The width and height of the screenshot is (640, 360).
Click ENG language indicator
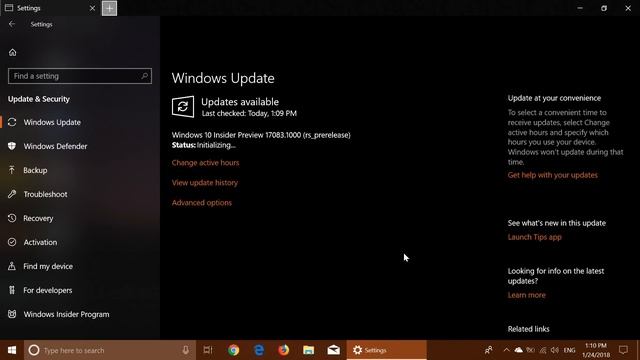569,350
